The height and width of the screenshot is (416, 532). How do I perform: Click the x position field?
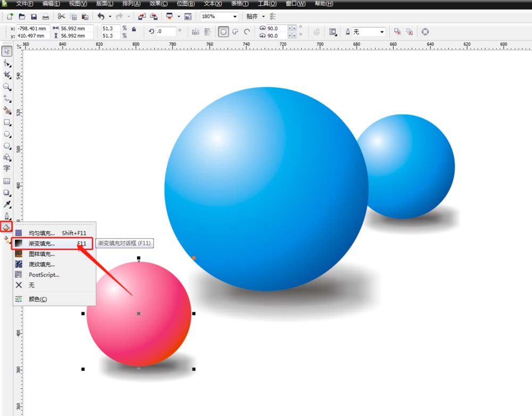click(33, 29)
